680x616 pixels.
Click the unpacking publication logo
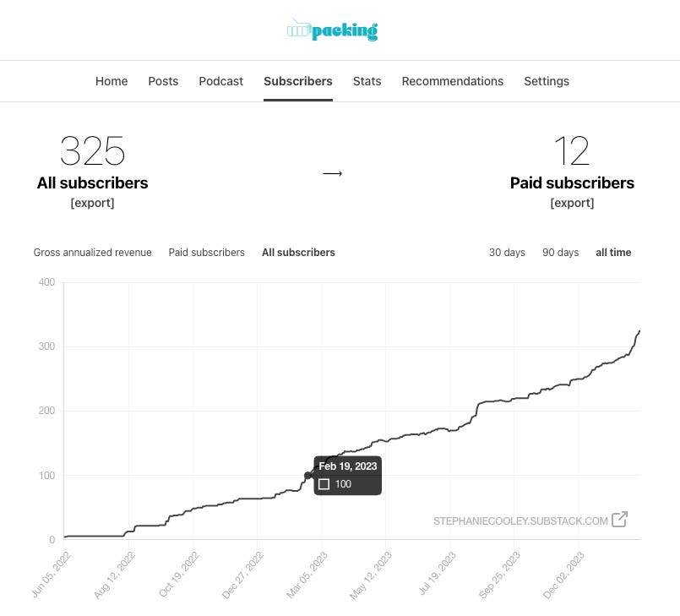pyautogui.click(x=332, y=30)
